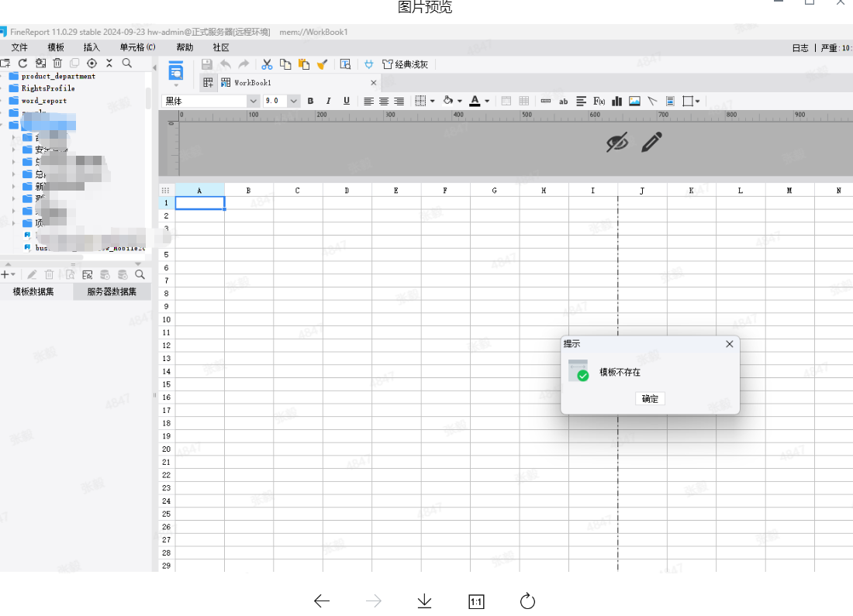The image size is (853, 616).
Task: Click the pencil edit icon in header area
Action: [x=651, y=142]
